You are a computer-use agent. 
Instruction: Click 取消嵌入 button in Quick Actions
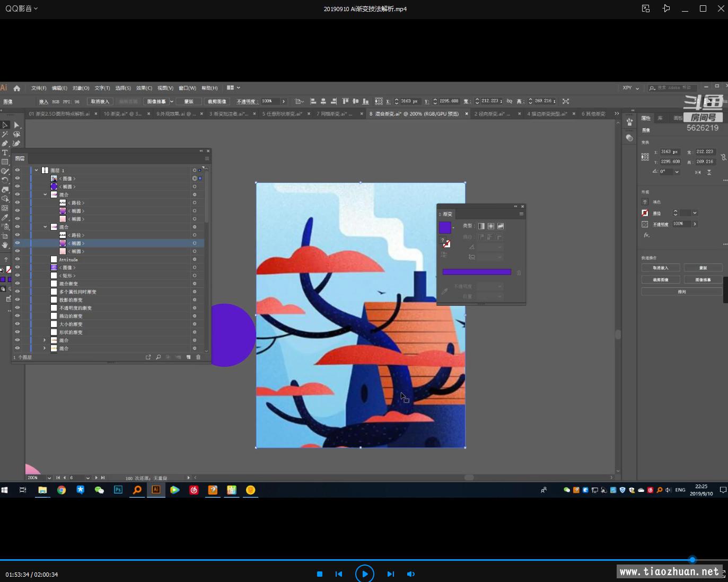(x=661, y=268)
